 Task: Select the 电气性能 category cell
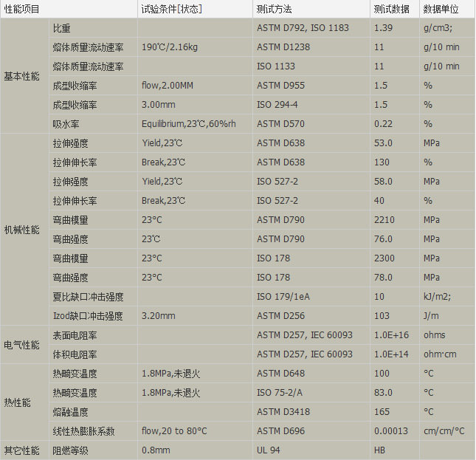24,345
